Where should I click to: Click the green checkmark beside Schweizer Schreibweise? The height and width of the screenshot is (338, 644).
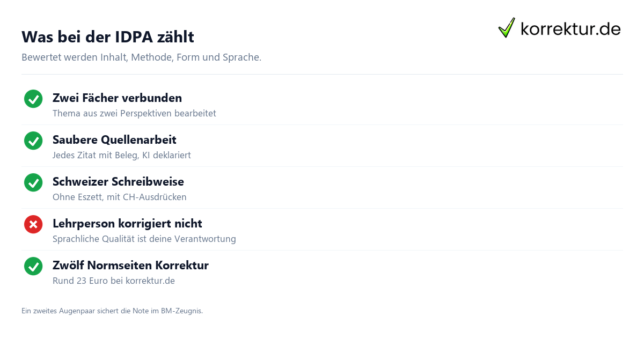point(33,182)
